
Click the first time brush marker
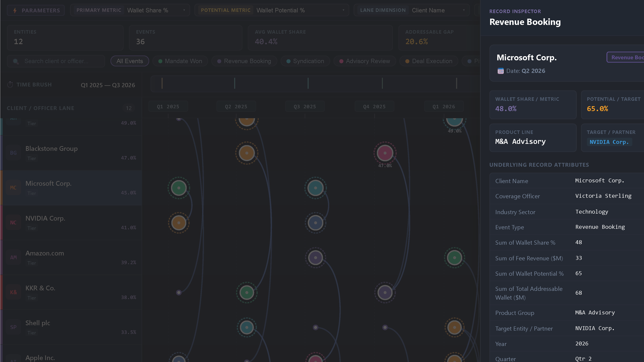pos(162,83)
